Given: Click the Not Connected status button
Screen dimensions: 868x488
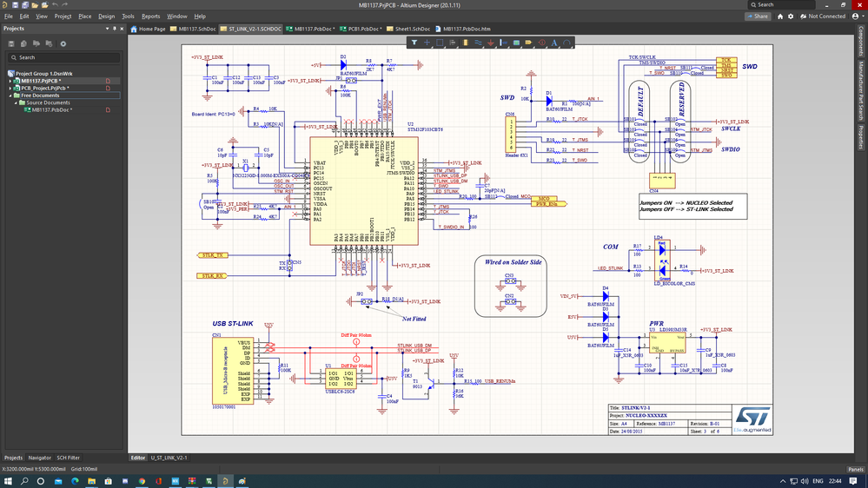Looking at the screenshot, I should (x=823, y=16).
